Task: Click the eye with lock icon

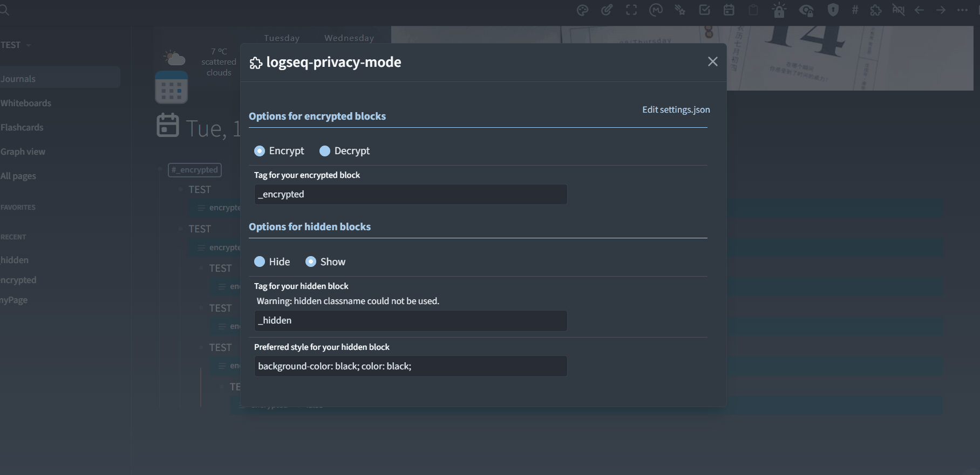Action: pos(806,10)
